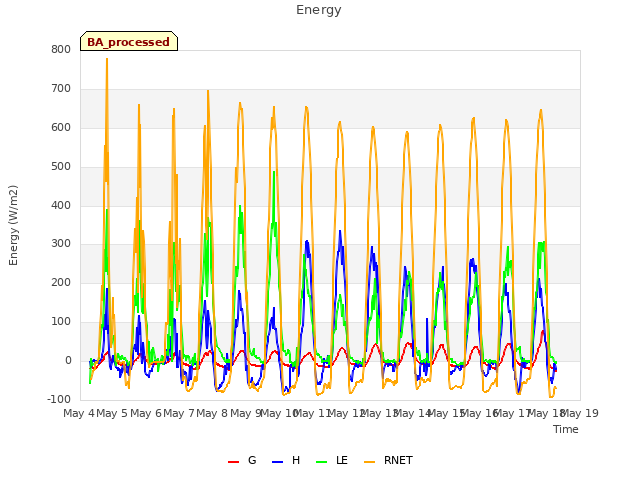Click the 500 y-axis tick label
Screen dimensions: 640x480
tap(61, 167)
